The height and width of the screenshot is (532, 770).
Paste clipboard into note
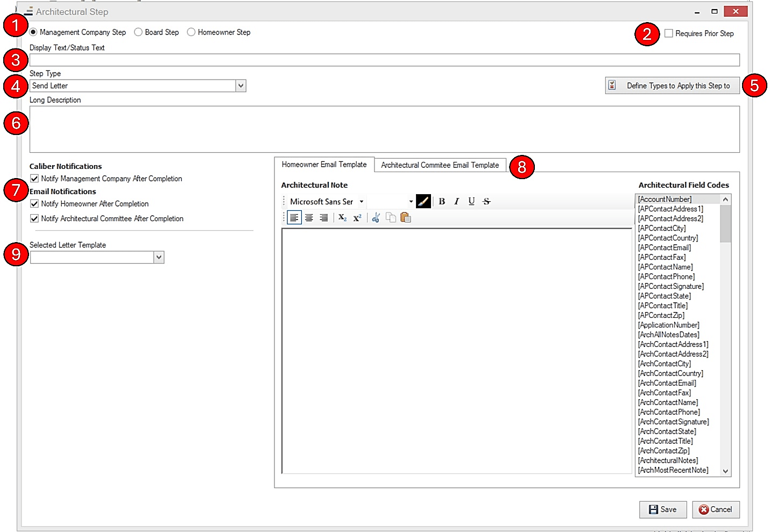tap(406, 218)
